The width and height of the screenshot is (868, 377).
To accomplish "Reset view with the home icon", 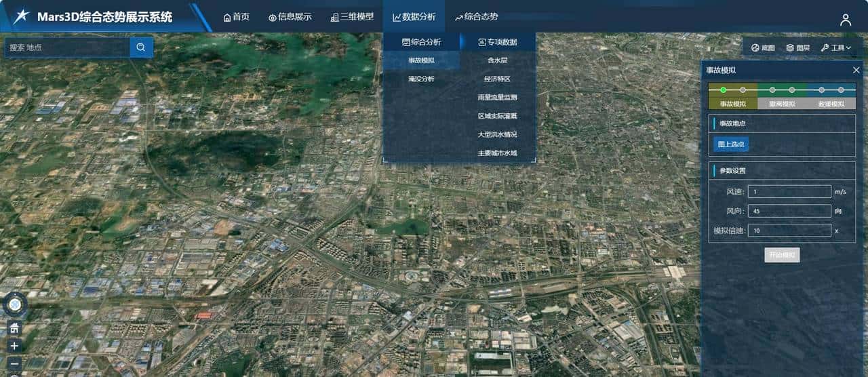I will pyautogui.click(x=14, y=328).
